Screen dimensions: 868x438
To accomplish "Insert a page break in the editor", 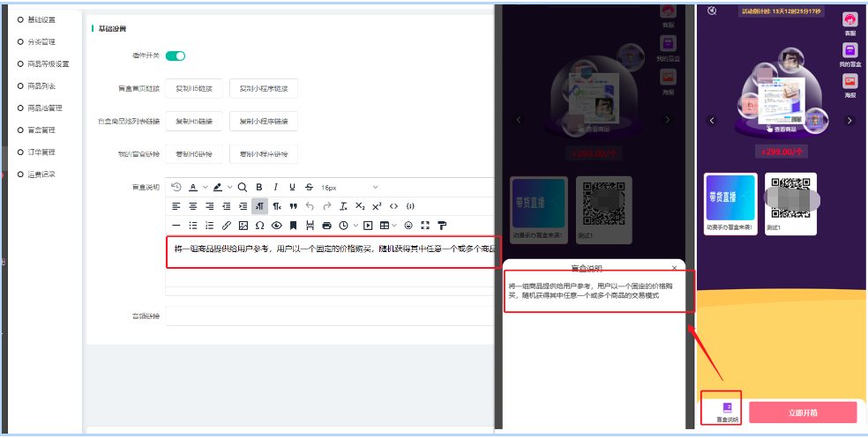I will (310, 226).
